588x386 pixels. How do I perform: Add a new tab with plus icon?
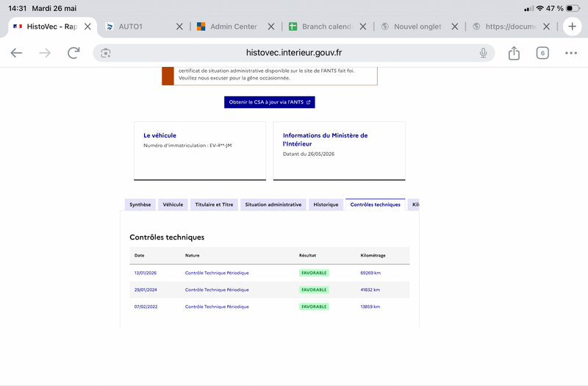pyautogui.click(x=572, y=26)
